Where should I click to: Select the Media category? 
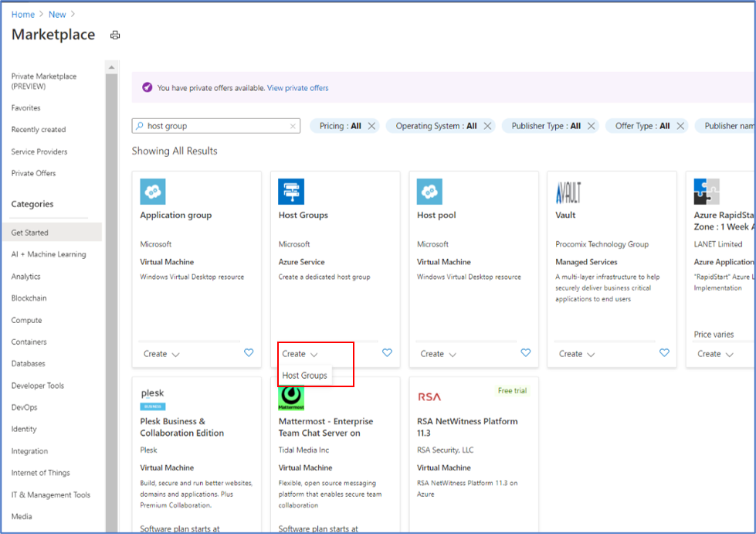pyautogui.click(x=22, y=516)
